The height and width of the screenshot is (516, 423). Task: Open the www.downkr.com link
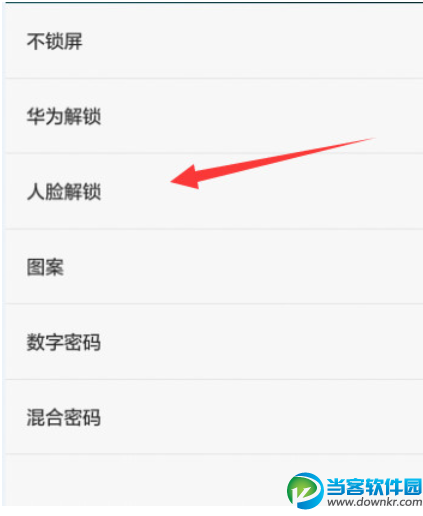[x=375, y=502]
